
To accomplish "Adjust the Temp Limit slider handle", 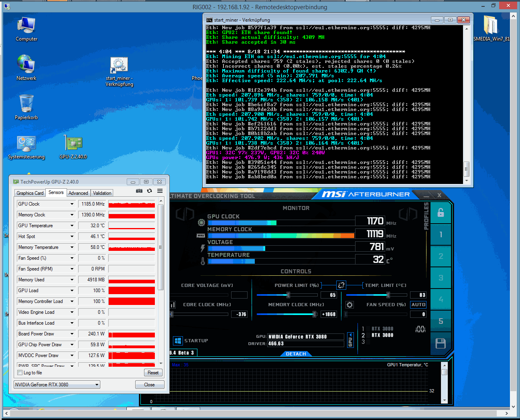I will 388,295.
